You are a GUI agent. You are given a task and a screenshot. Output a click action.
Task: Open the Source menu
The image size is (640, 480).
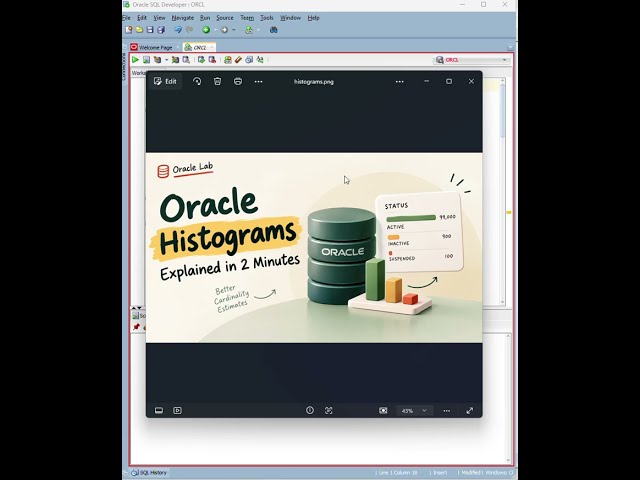pos(224,18)
